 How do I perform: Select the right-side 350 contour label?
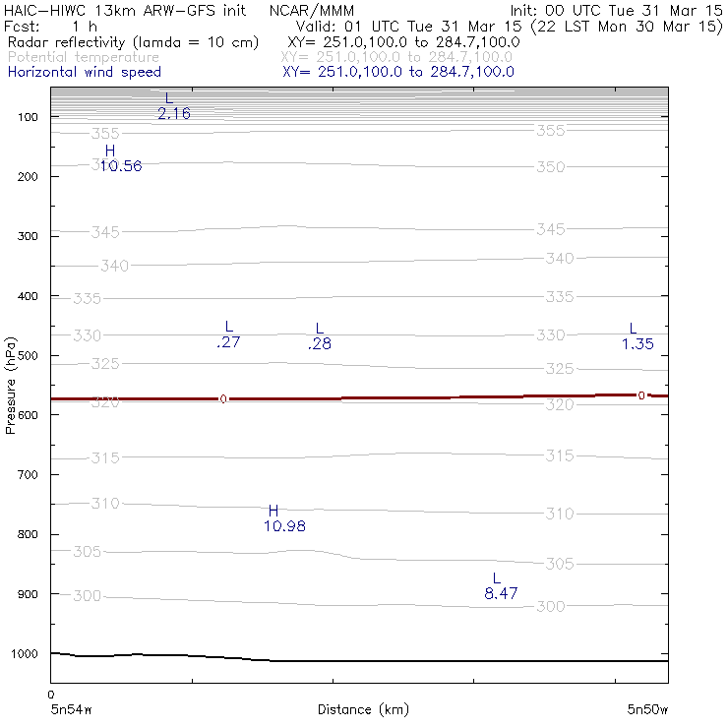point(551,166)
